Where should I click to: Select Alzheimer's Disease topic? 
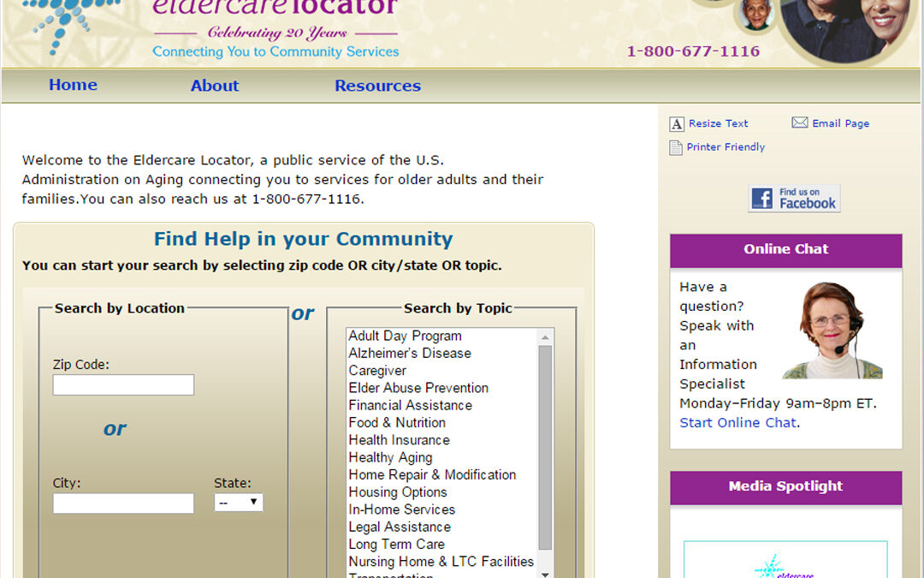(410, 353)
